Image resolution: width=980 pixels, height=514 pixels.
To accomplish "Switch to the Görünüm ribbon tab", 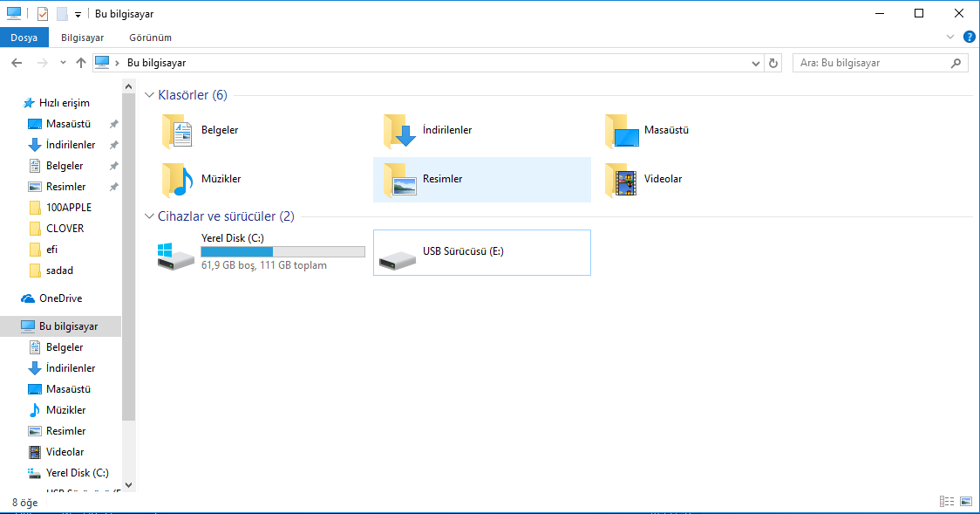I will (x=150, y=38).
